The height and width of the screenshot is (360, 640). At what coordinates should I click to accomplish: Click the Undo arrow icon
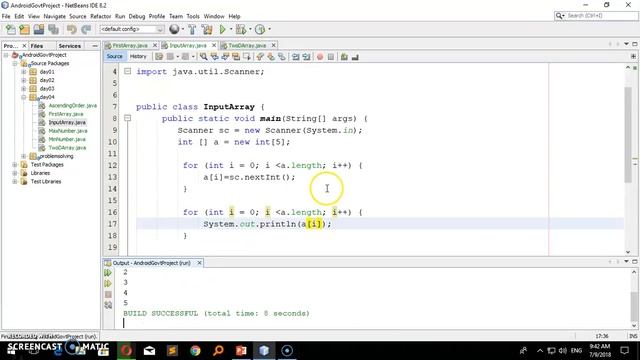72,29
